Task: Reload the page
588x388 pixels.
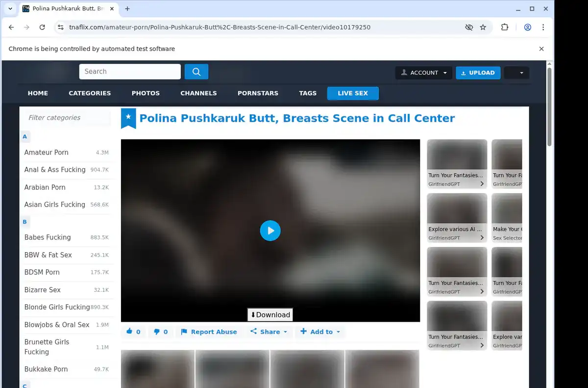Action: pos(42,27)
